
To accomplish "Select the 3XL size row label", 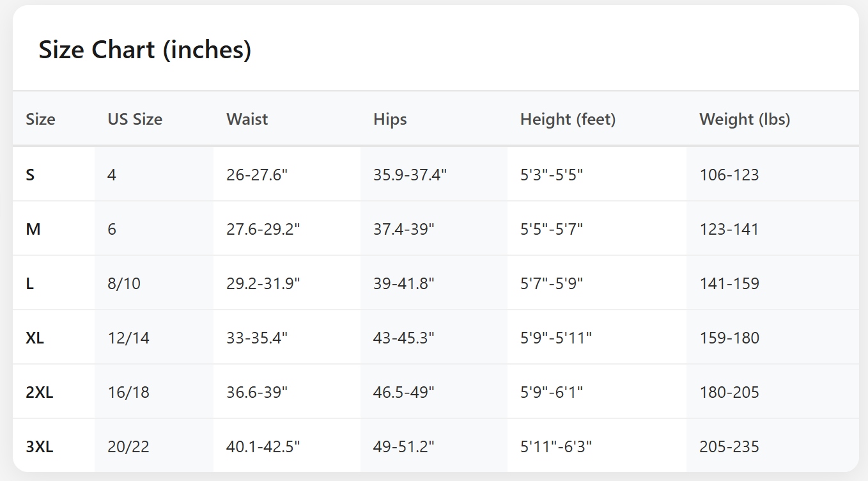I will tap(40, 446).
